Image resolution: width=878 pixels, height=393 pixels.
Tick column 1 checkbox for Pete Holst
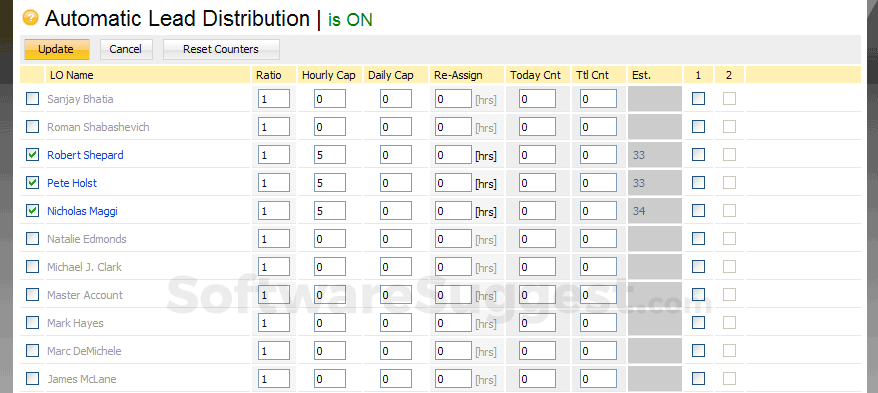pos(698,183)
